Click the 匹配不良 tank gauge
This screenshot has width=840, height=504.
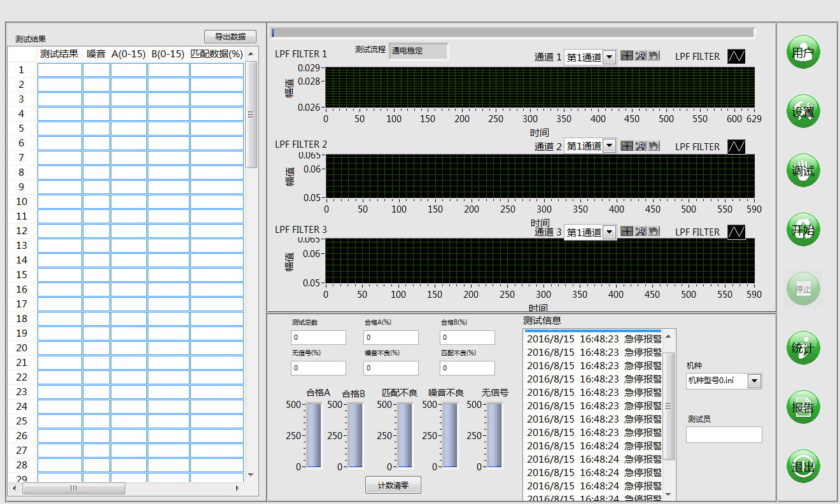click(x=405, y=435)
